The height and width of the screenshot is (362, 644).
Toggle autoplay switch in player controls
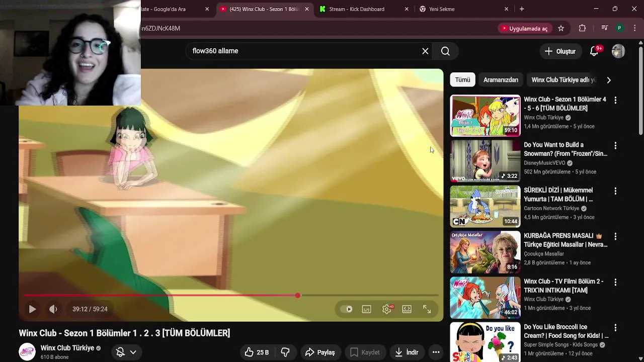pos(347,309)
